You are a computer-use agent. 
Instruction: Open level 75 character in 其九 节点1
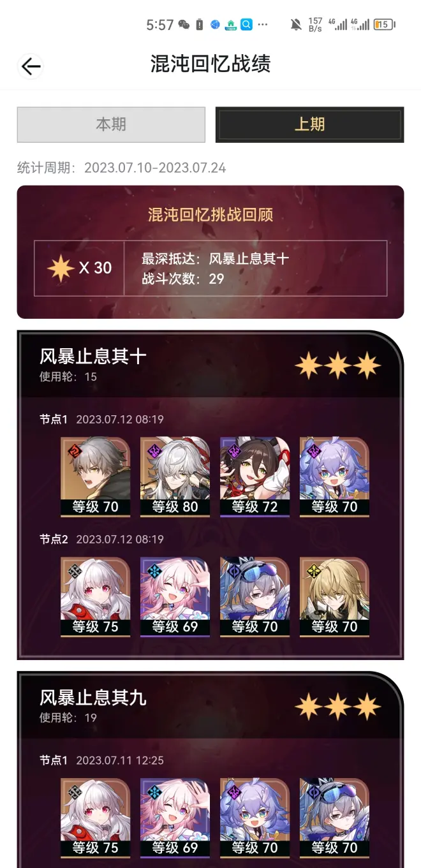tap(95, 818)
